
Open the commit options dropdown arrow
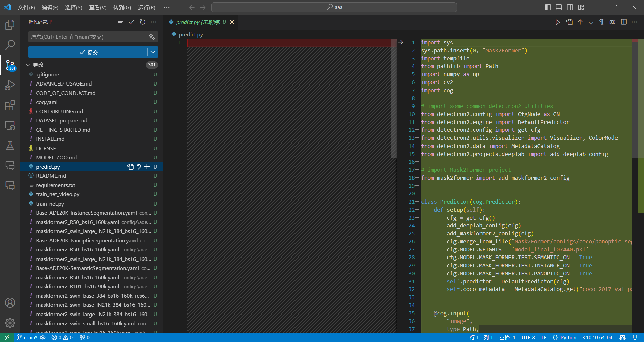153,52
